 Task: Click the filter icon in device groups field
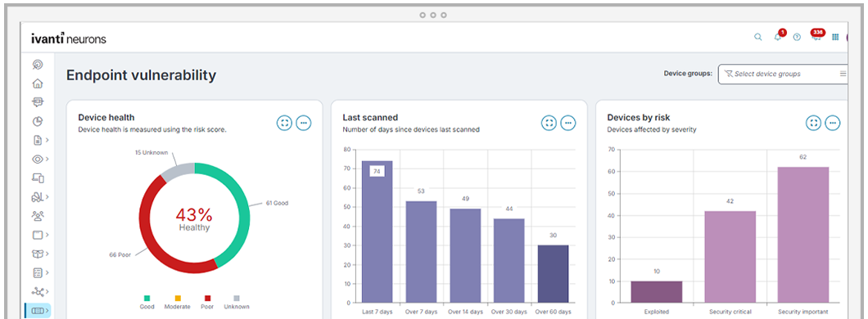pos(729,74)
